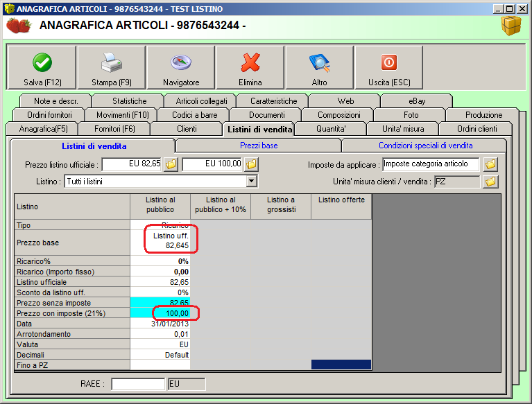Click the title bar application icon

point(9,8)
